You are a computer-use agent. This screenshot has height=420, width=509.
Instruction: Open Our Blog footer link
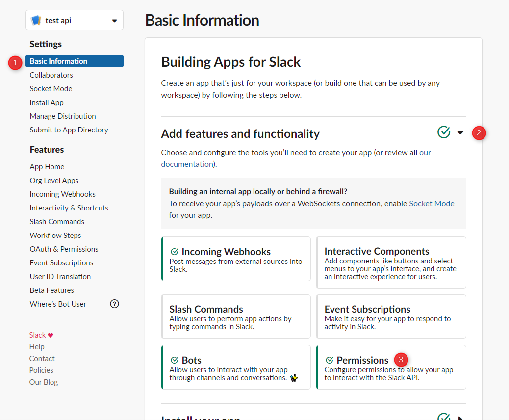[x=44, y=382]
